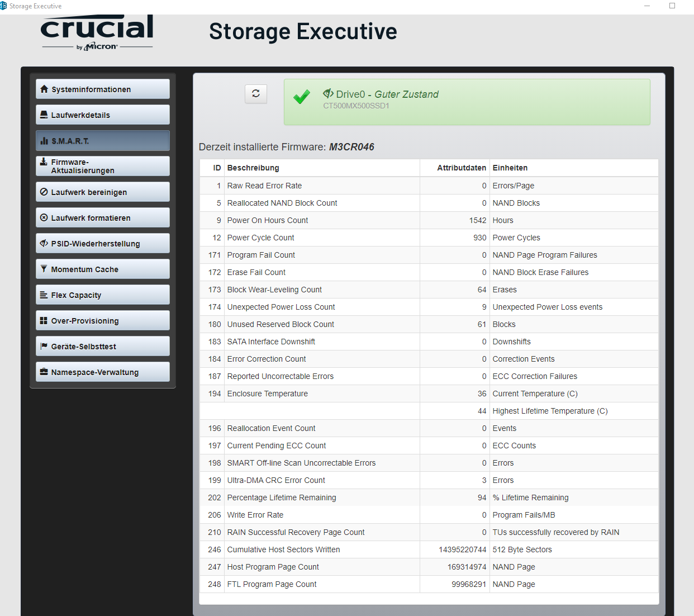
Task: Click Unused Reserved Block Count value 61
Action: coord(482,324)
